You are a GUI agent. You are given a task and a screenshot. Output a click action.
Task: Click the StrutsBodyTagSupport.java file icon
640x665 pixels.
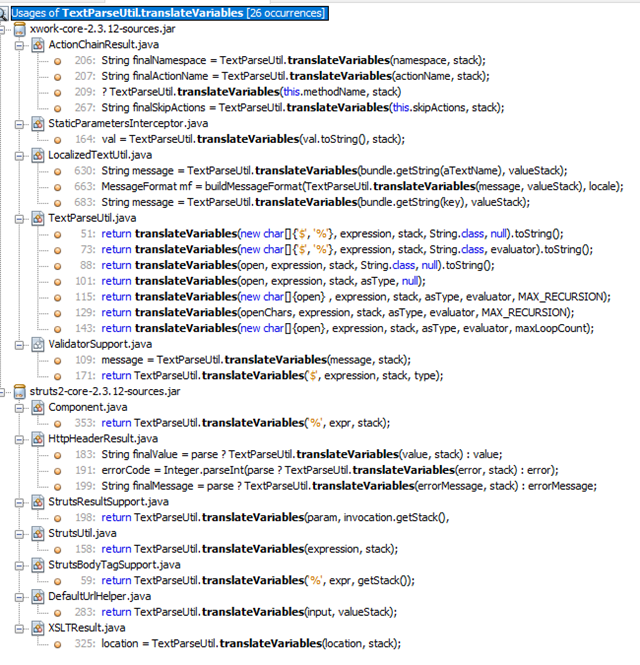(38, 565)
